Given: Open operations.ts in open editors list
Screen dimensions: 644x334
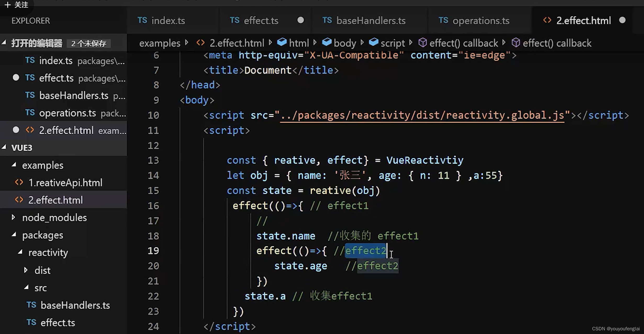Looking at the screenshot, I should pyautogui.click(x=63, y=113).
